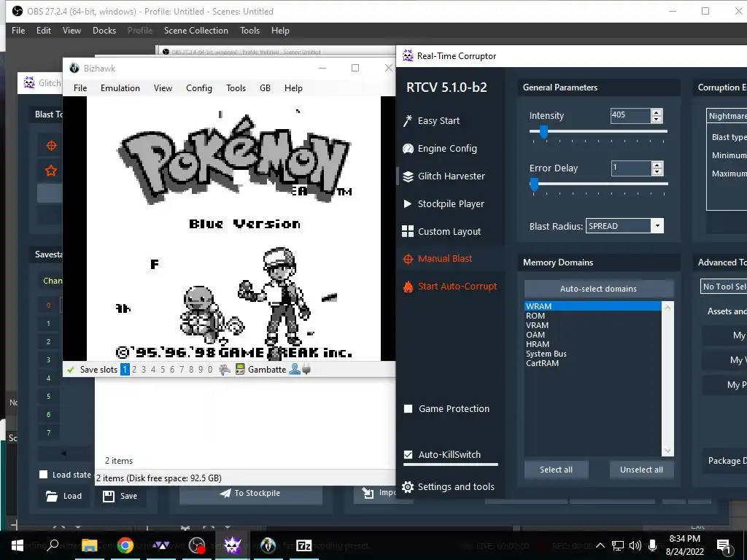Open No Tool Selected dropdown

pyautogui.click(x=724, y=286)
